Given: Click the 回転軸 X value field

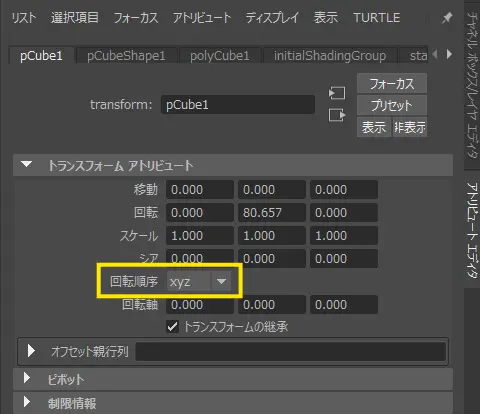Looking at the screenshot, I should [200, 305].
